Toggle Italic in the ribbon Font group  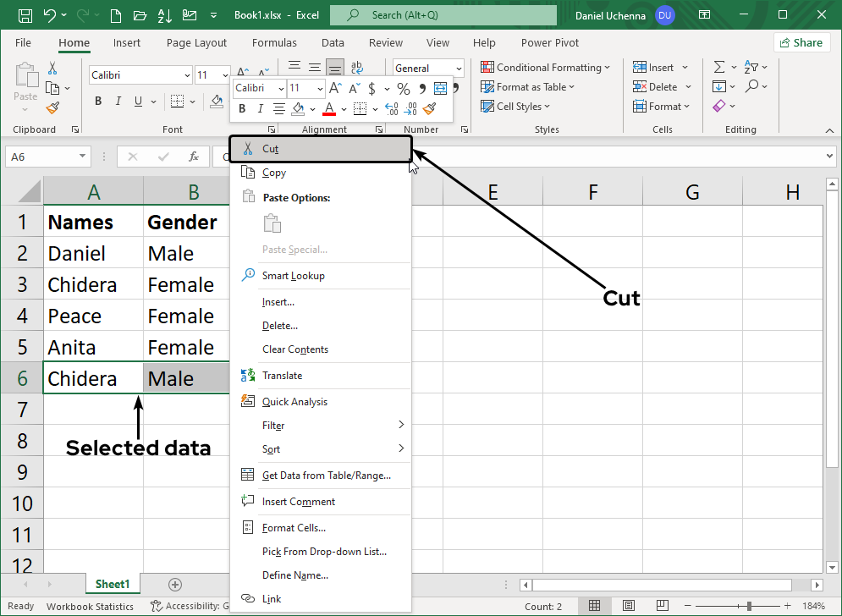point(119,102)
